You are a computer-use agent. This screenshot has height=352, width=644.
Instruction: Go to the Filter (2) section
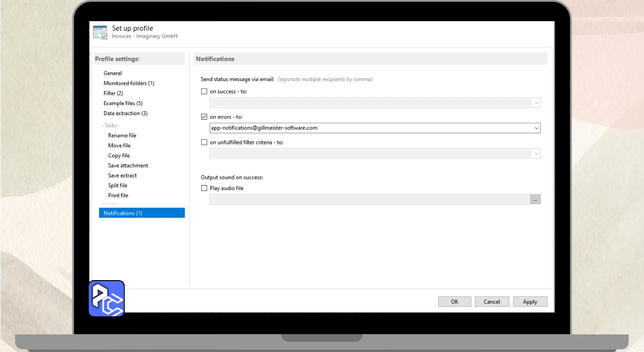tap(113, 94)
